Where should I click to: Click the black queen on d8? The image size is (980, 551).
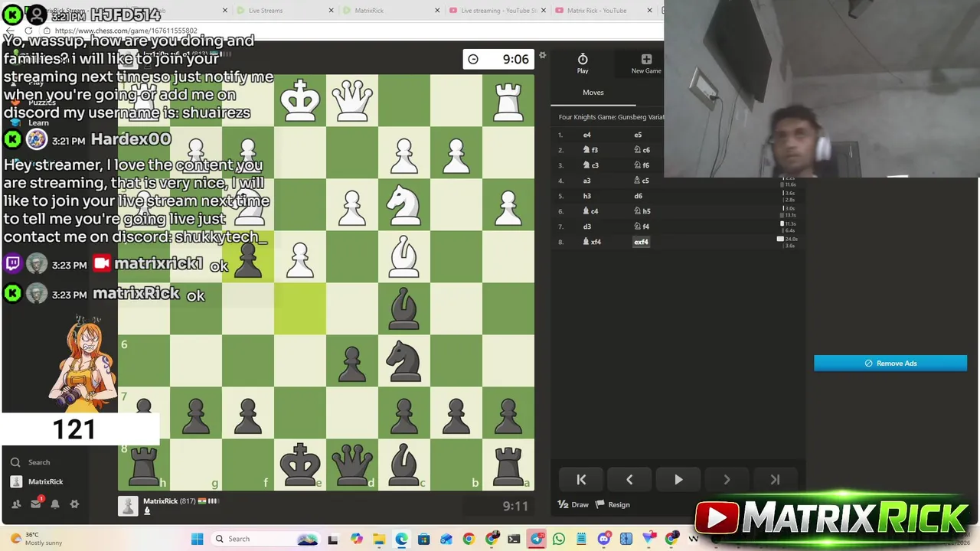352,464
